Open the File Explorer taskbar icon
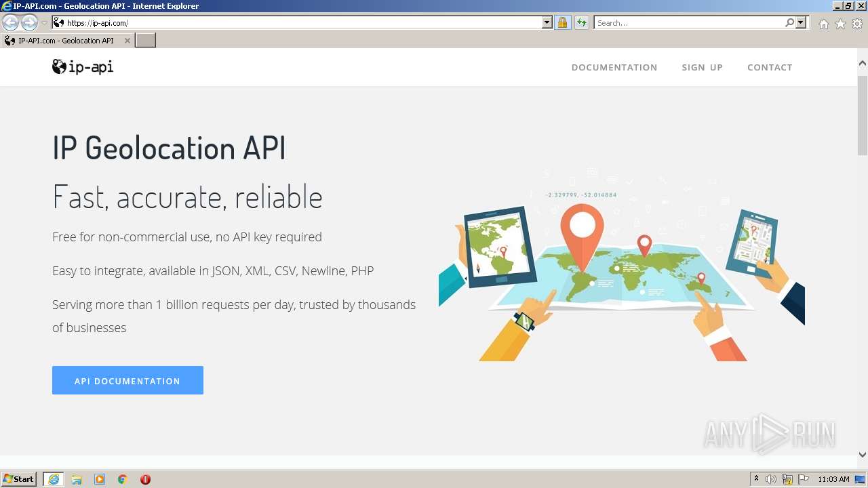Screen dimensions: 868x488 (77, 479)
